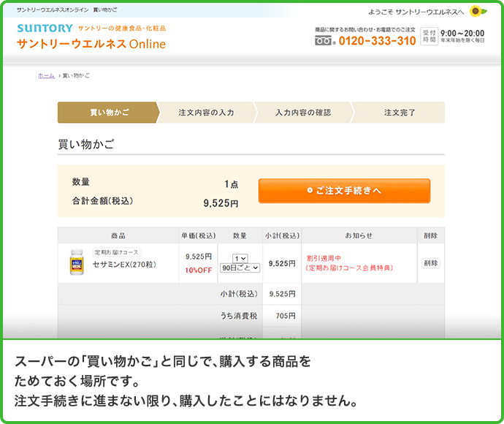Viewport: 504px width, 424px height.
Task: Click the お知らせ column header
Action: [359, 236]
